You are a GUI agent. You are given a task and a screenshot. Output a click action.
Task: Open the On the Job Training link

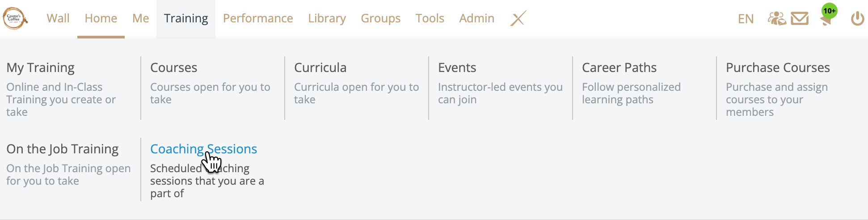[x=63, y=149]
